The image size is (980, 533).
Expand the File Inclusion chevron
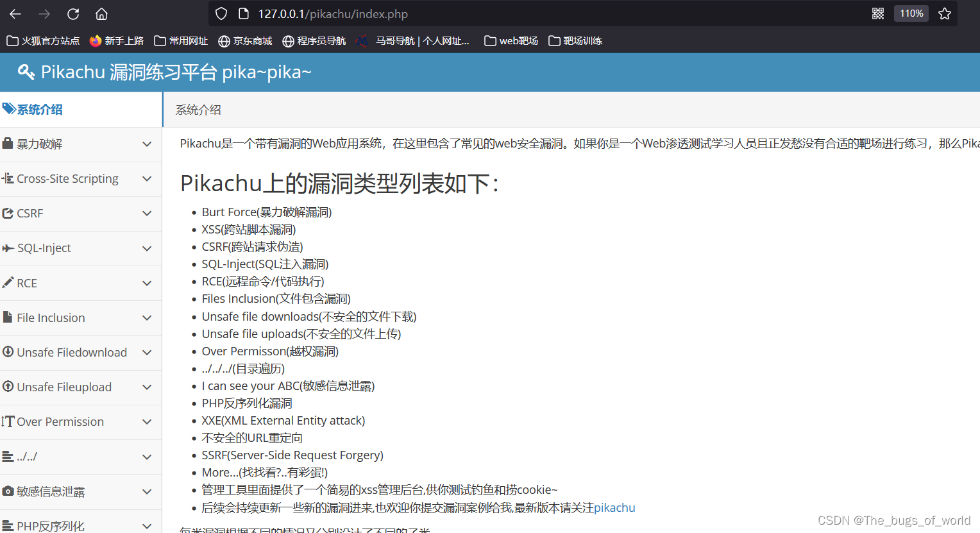147,317
